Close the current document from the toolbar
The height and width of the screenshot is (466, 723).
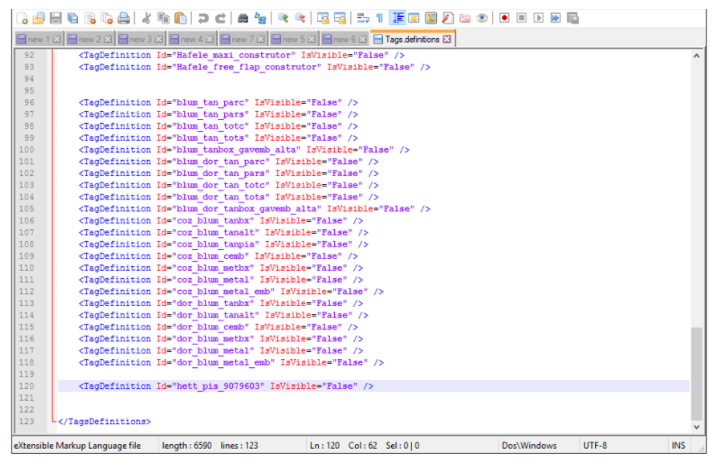(90, 18)
